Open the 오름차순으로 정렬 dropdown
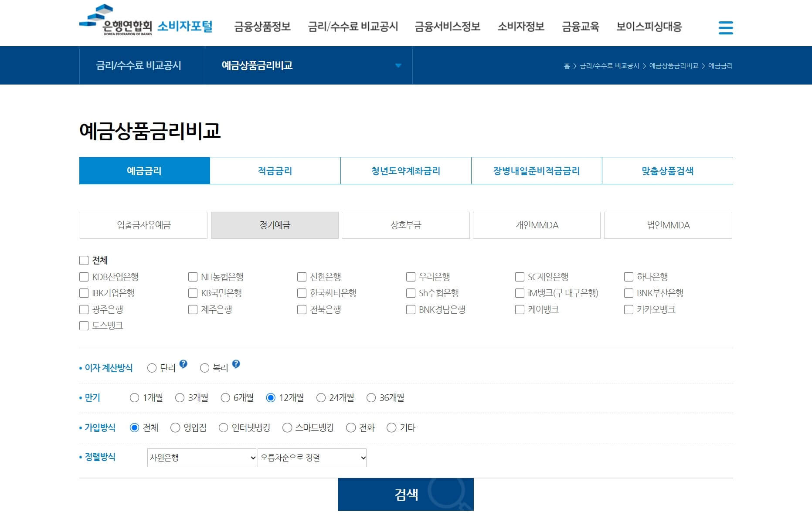812x519 pixels. [311, 458]
